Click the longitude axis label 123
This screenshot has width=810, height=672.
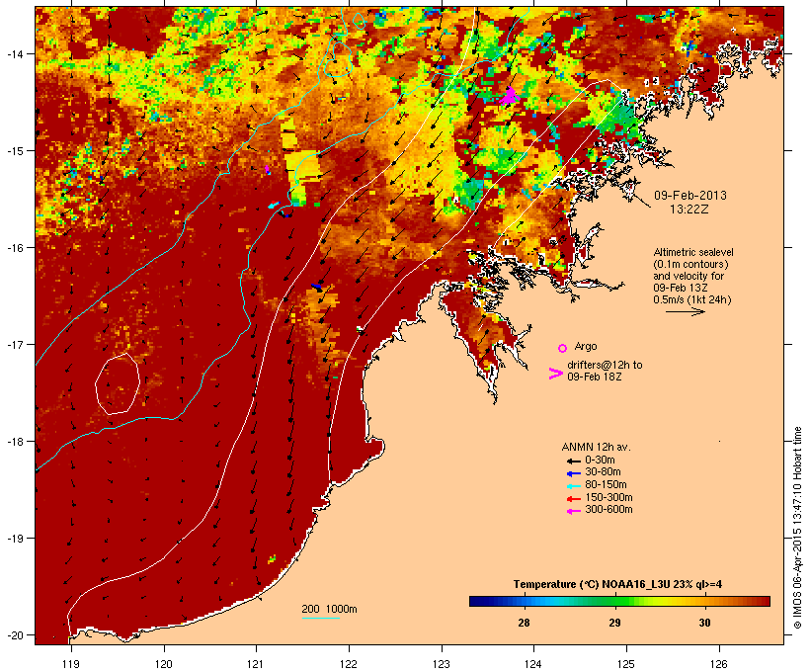click(442, 664)
